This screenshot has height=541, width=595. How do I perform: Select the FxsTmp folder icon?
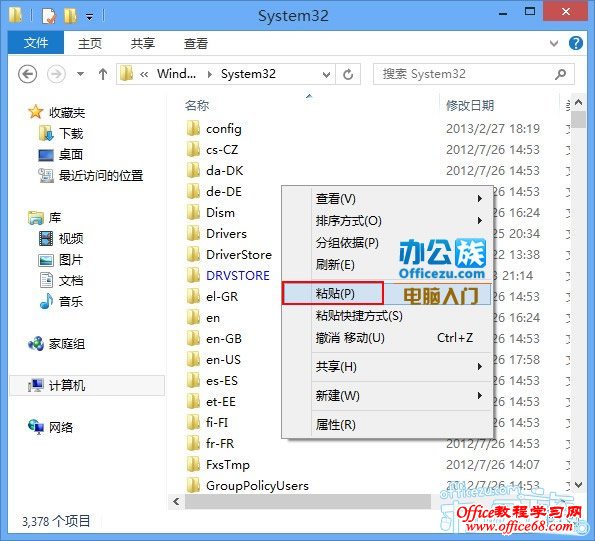[x=193, y=464]
